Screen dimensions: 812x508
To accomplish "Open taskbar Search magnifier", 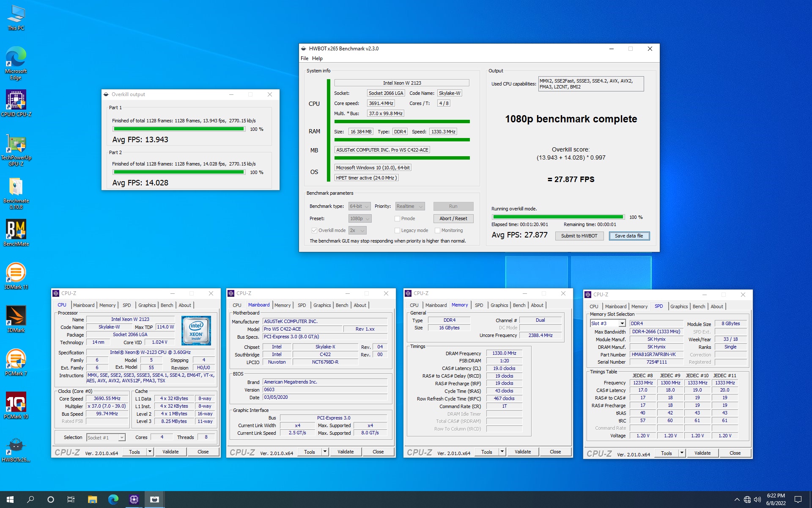I will (30, 500).
